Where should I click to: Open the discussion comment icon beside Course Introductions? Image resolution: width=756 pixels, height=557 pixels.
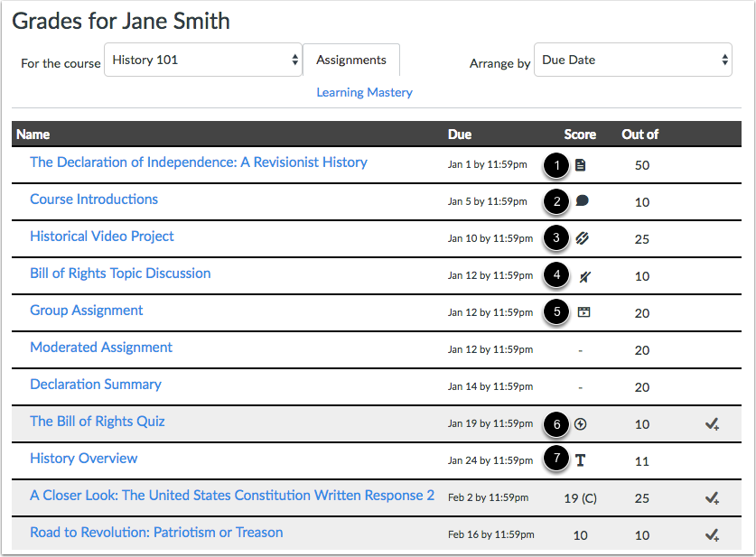583,201
